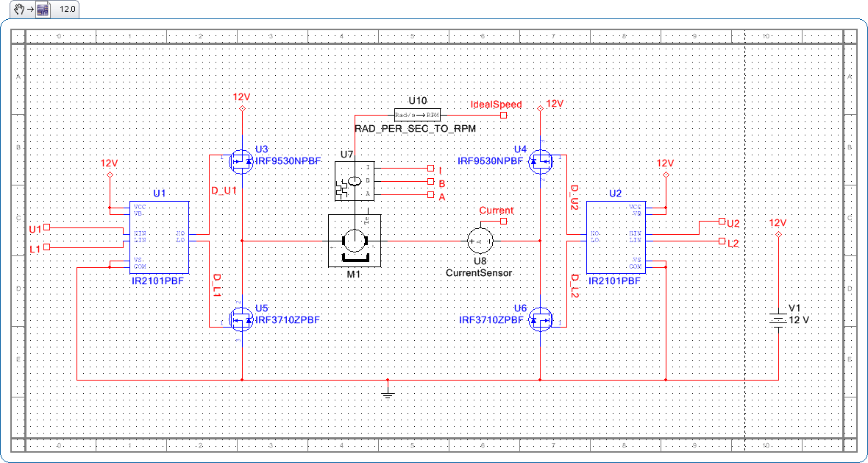Click the U1 input connector square
The height and width of the screenshot is (463, 868).
pos(47,227)
